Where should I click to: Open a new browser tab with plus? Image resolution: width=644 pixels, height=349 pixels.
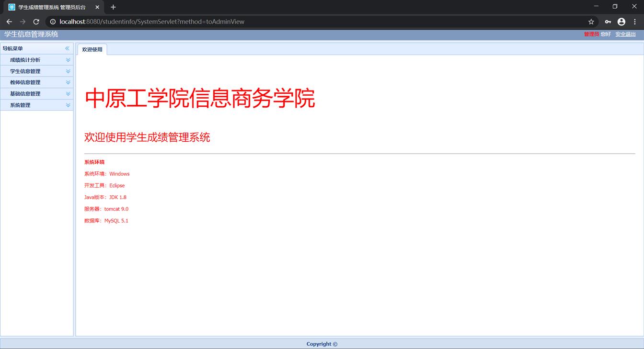pyautogui.click(x=113, y=7)
